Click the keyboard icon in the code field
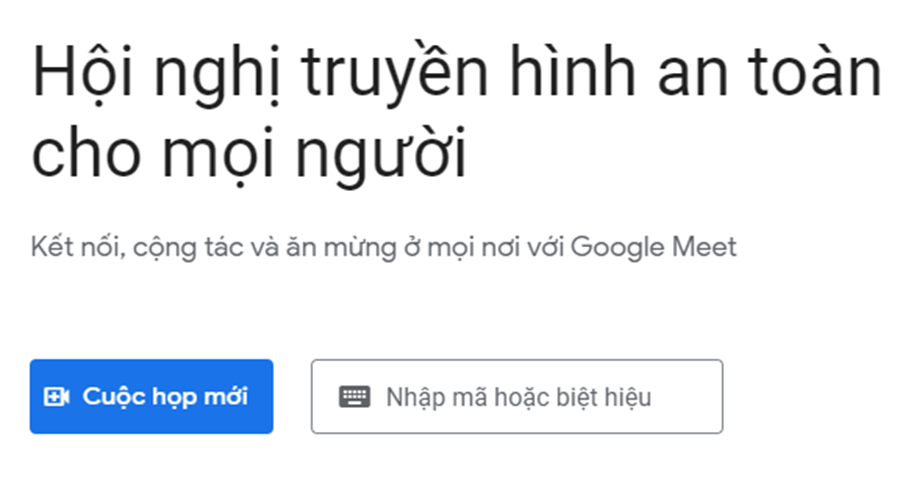 [x=354, y=397]
